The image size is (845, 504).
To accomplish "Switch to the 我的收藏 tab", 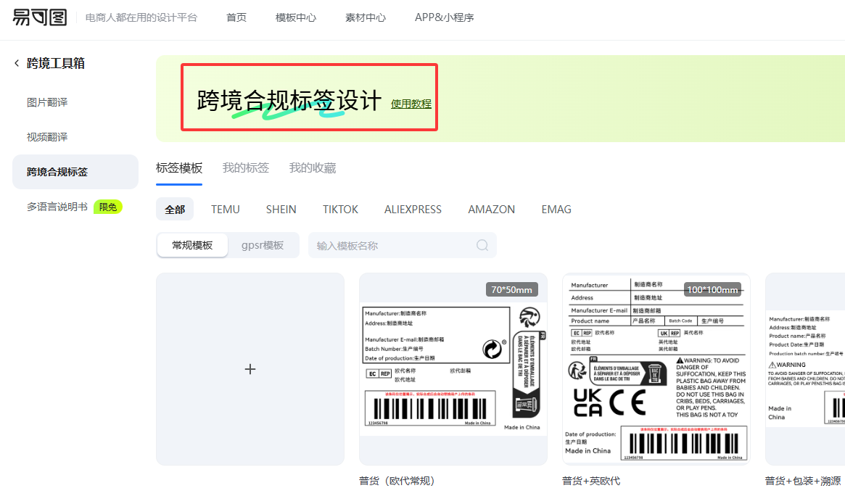I will pyautogui.click(x=313, y=168).
